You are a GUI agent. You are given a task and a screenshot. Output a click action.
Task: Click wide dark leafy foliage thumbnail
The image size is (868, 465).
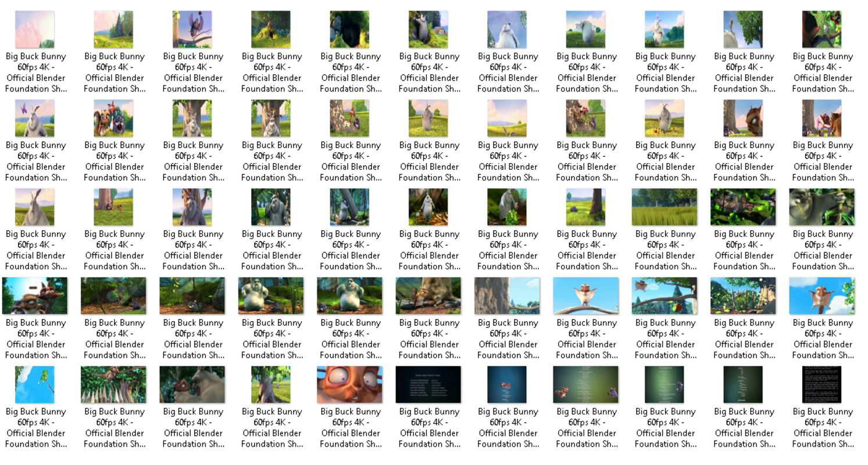[743, 207]
